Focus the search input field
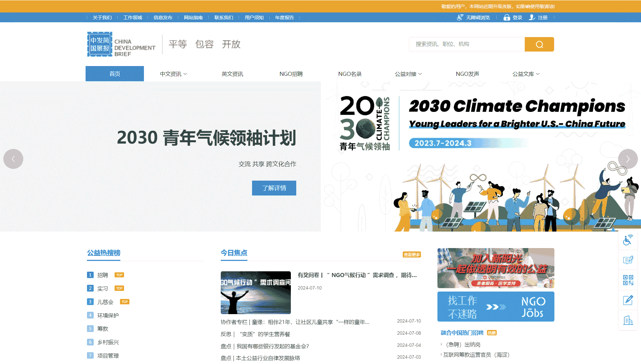The image size is (641, 364). [467, 44]
